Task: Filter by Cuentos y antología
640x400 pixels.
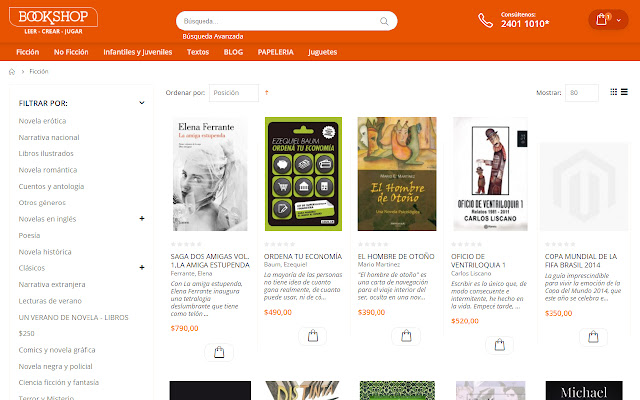Action: [x=51, y=187]
